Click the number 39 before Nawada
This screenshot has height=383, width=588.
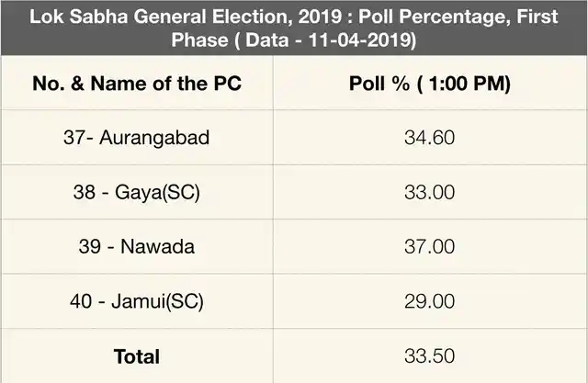pos(90,246)
